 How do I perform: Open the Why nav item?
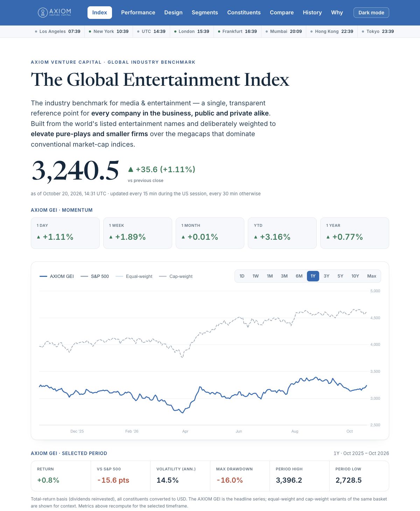(x=337, y=13)
